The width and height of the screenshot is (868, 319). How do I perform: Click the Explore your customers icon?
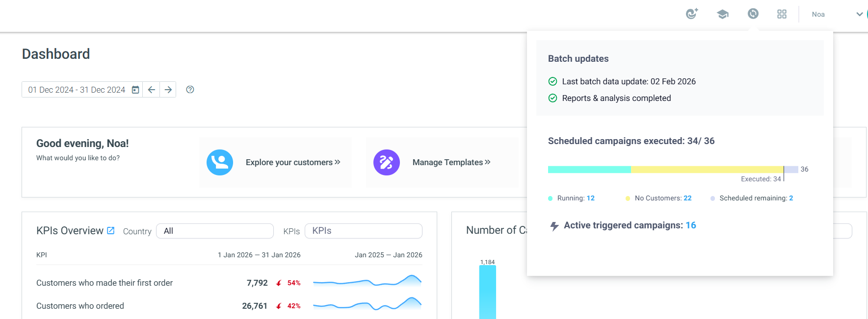pyautogui.click(x=220, y=162)
